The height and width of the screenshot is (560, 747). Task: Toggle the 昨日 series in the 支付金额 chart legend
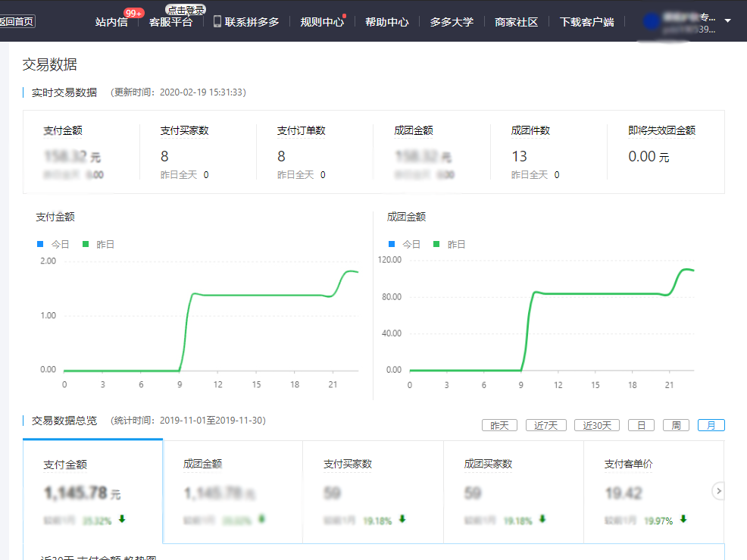tap(98, 245)
